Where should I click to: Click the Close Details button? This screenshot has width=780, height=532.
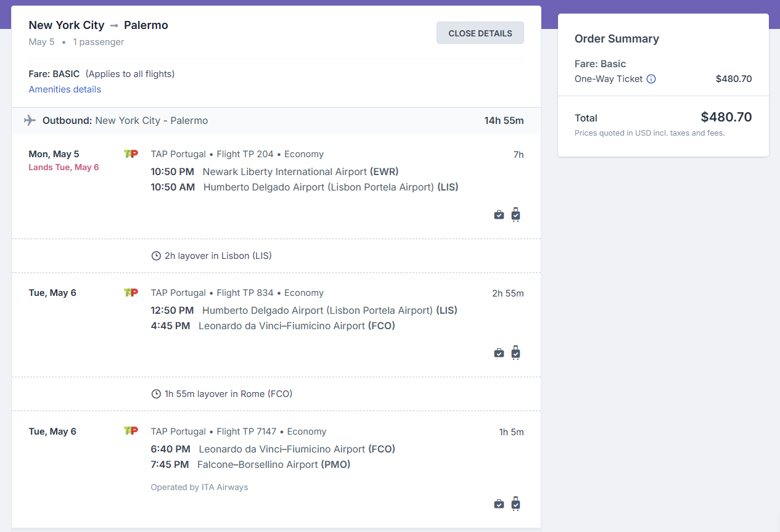click(480, 33)
